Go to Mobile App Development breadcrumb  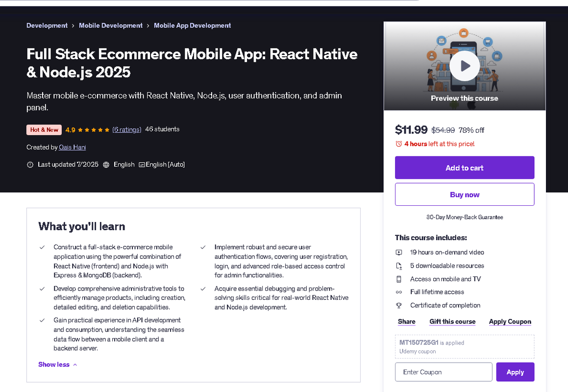click(x=192, y=25)
